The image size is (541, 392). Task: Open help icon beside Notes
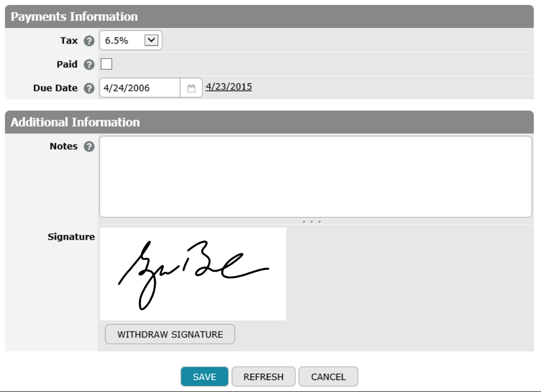coord(89,147)
